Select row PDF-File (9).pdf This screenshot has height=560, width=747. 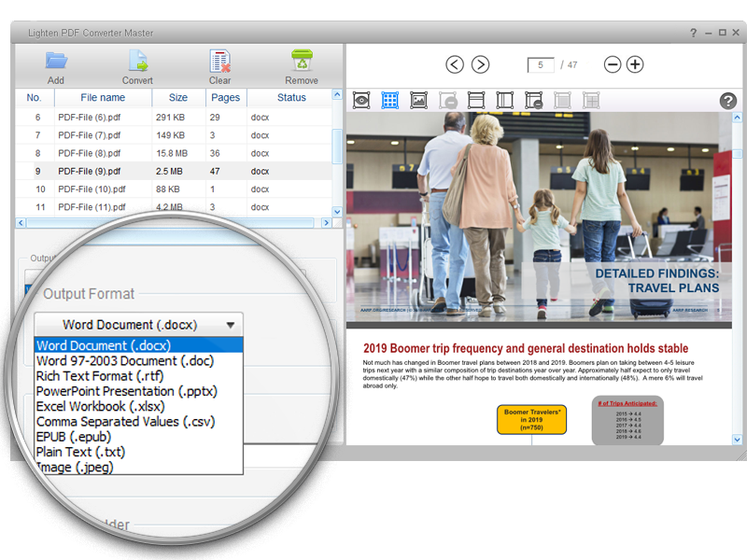click(x=174, y=171)
